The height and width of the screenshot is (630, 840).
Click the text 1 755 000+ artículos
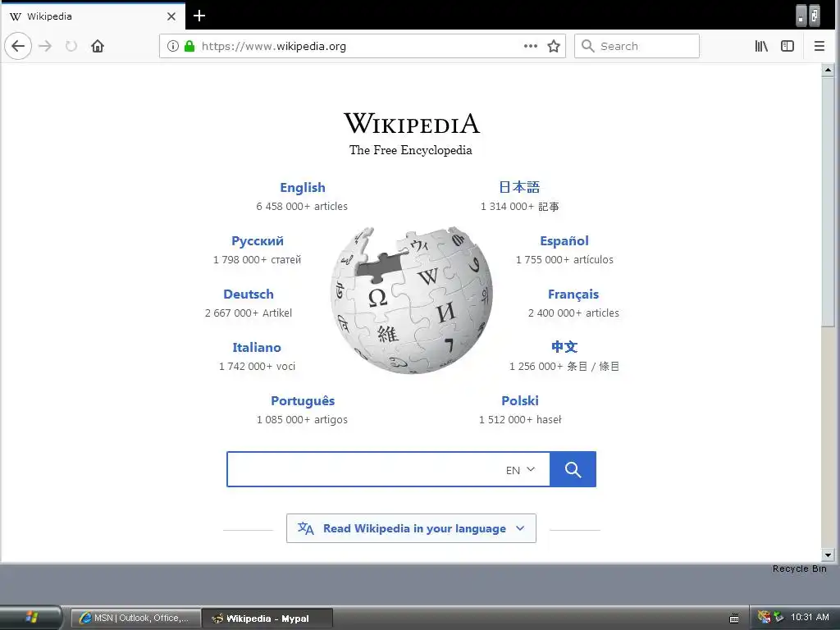click(564, 260)
